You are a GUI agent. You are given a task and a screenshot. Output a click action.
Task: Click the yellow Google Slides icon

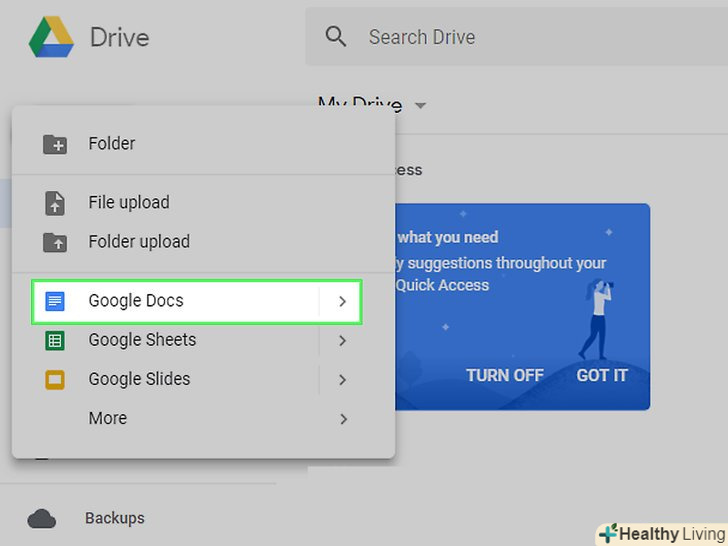(55, 380)
